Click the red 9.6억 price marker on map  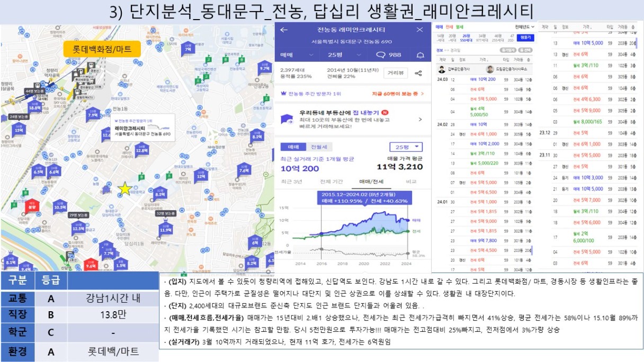point(91,264)
